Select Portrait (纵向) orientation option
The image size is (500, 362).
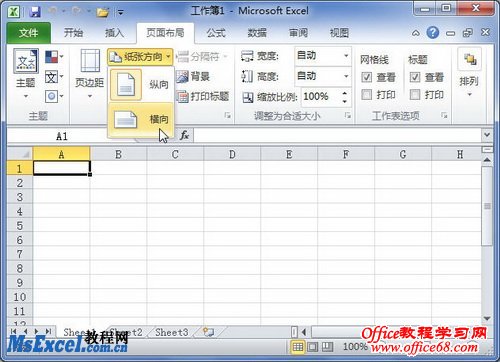(x=141, y=85)
